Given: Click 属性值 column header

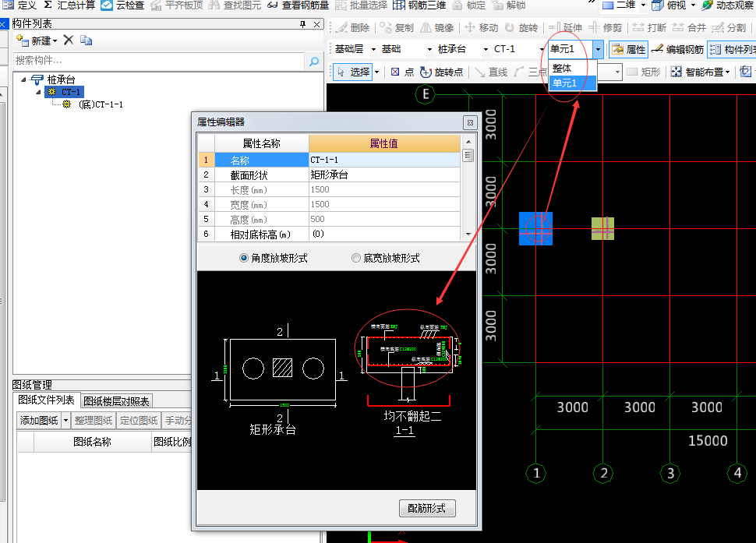Looking at the screenshot, I should pyautogui.click(x=384, y=143).
